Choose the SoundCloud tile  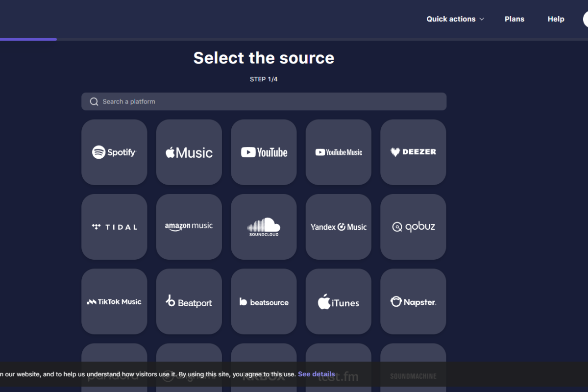(x=264, y=227)
